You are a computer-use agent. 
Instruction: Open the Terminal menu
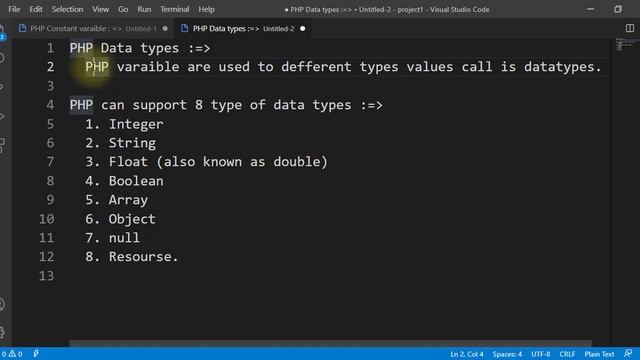(174, 9)
